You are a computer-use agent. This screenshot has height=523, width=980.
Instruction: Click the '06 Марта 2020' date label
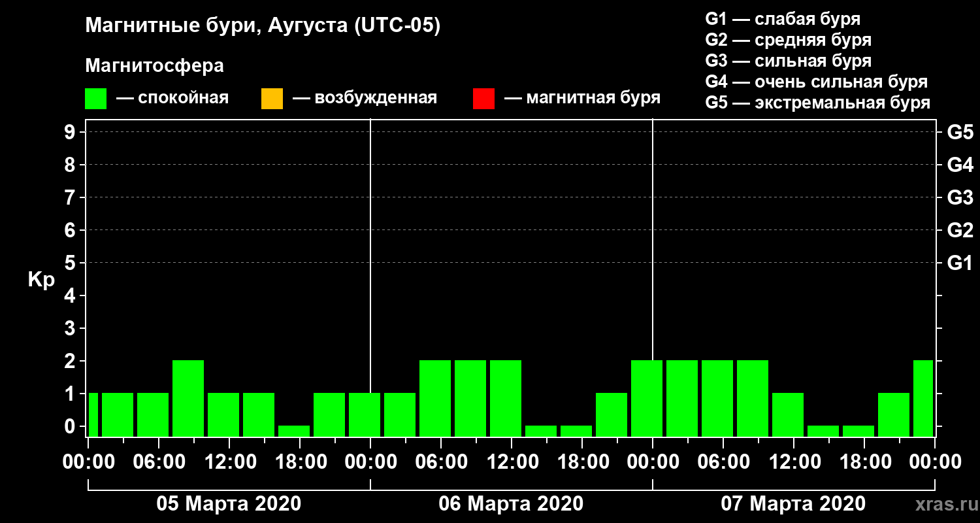(511, 504)
